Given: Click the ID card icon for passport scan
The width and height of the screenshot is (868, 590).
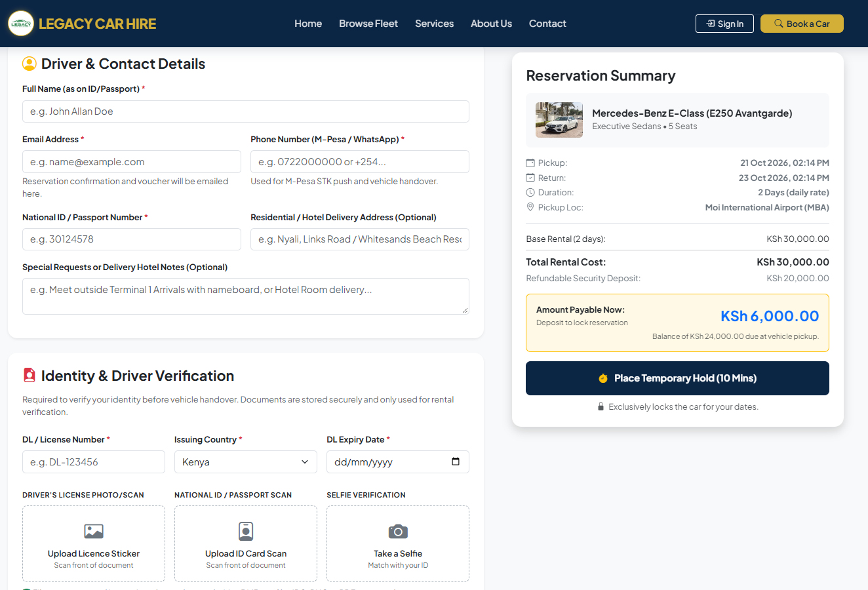Looking at the screenshot, I should click(x=246, y=531).
